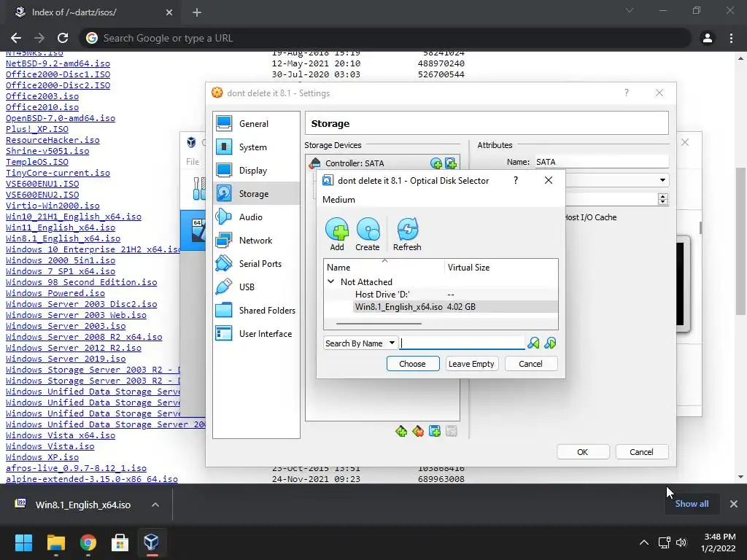Click the volume icon in system tray

(681, 542)
